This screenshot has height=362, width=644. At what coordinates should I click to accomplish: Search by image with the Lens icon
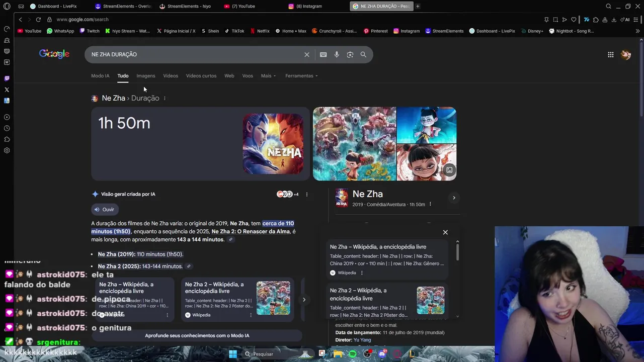(350, 54)
